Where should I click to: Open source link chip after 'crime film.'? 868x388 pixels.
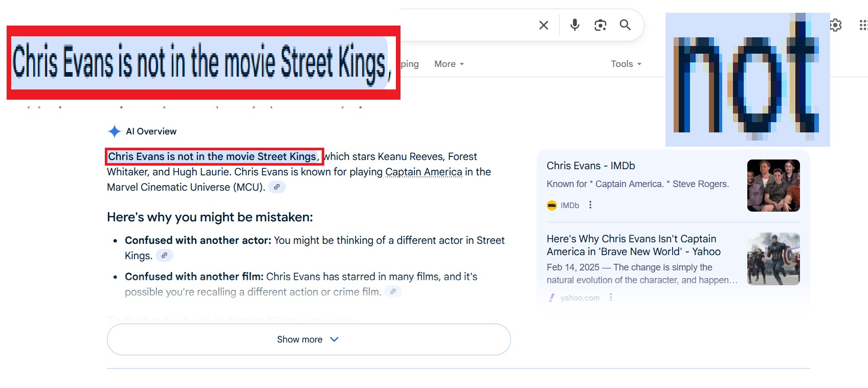393,292
